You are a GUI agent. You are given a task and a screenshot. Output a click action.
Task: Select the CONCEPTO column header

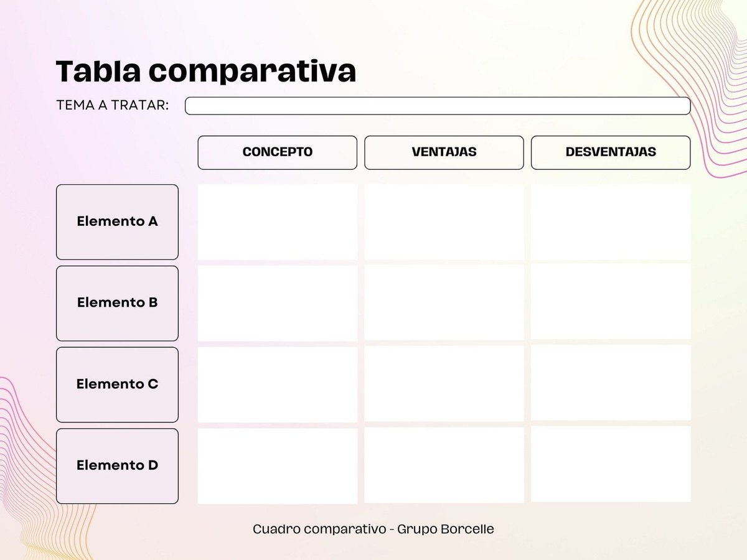(x=278, y=152)
